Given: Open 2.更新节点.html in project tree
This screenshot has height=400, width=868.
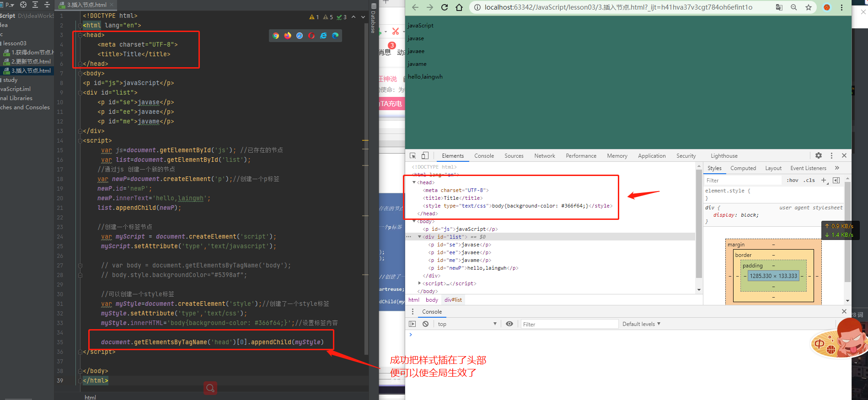Looking at the screenshot, I should pos(27,62).
